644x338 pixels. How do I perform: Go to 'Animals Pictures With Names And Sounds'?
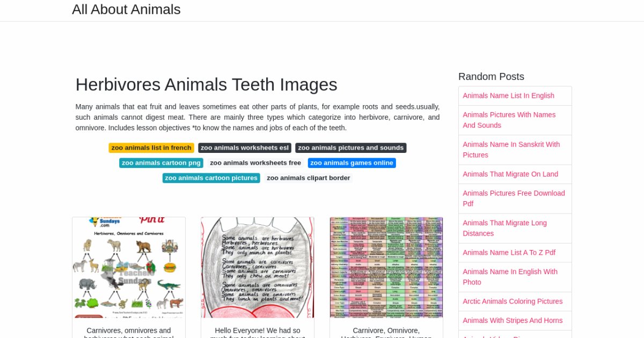coord(509,120)
